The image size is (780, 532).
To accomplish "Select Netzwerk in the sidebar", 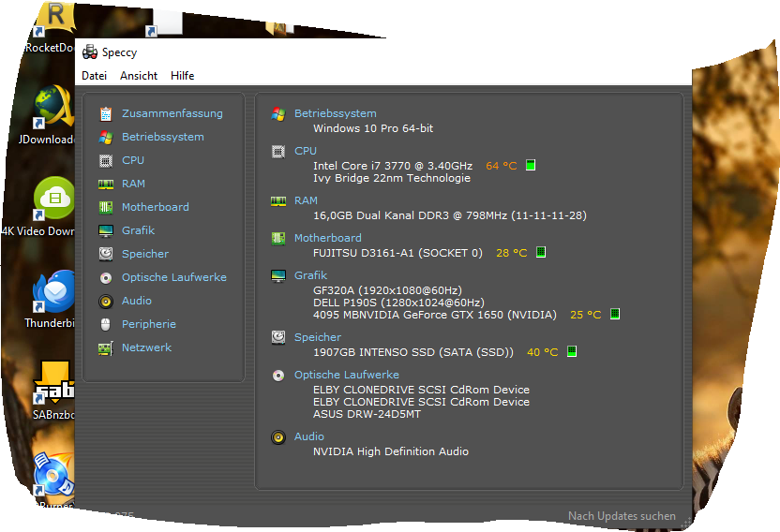I will [146, 347].
